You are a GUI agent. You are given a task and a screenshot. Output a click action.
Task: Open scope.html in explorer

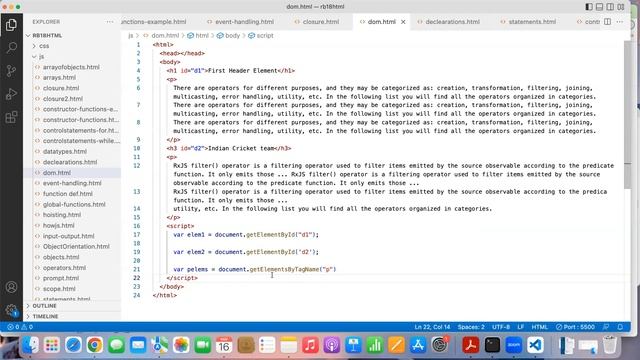point(59,289)
